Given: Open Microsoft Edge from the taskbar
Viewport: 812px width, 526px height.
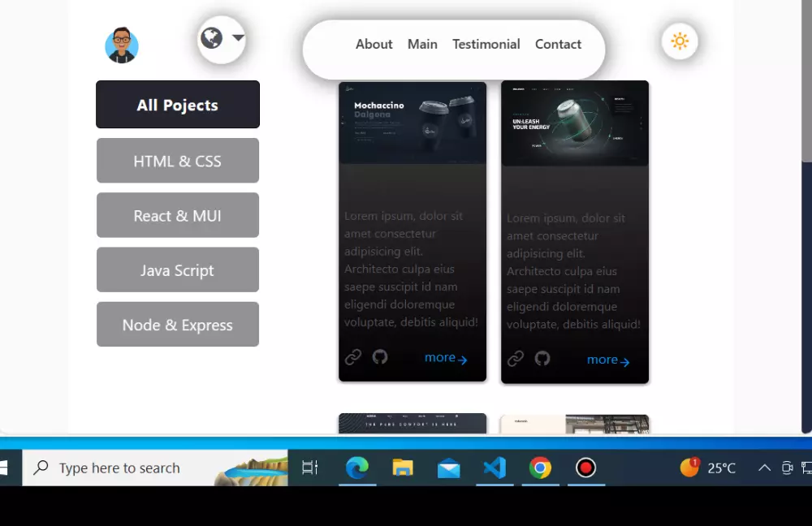Looking at the screenshot, I should [x=356, y=468].
